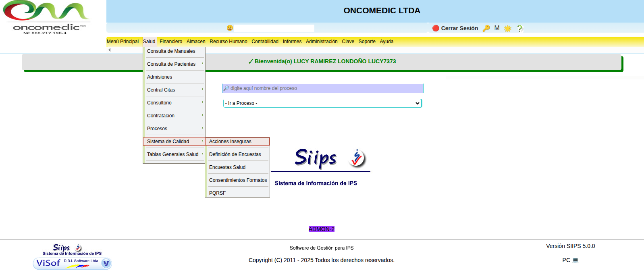Select Acciones Inseguras from the submenu

point(231,142)
